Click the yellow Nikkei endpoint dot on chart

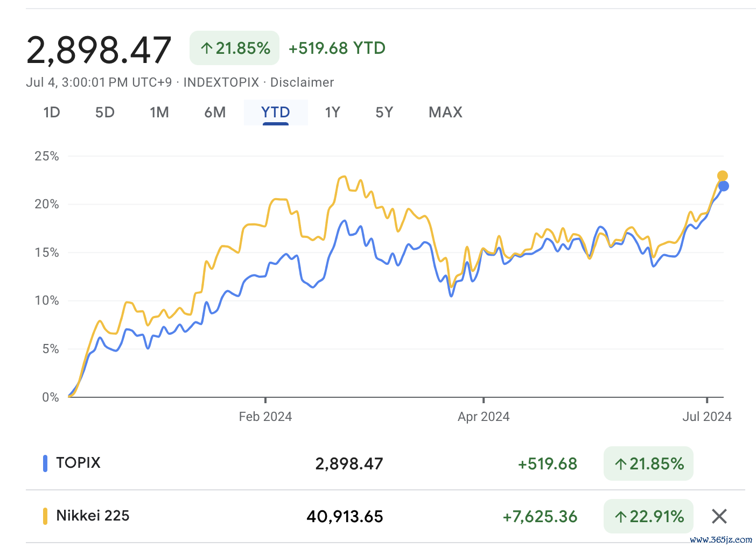[723, 176]
